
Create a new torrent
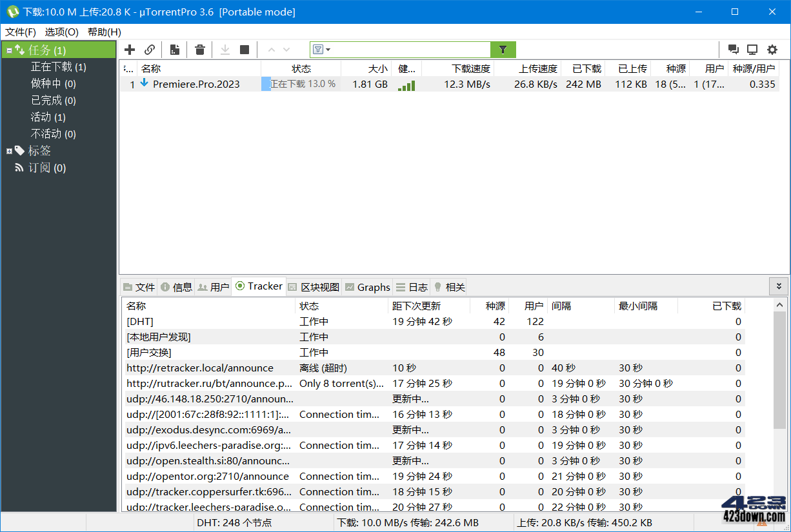pos(174,49)
